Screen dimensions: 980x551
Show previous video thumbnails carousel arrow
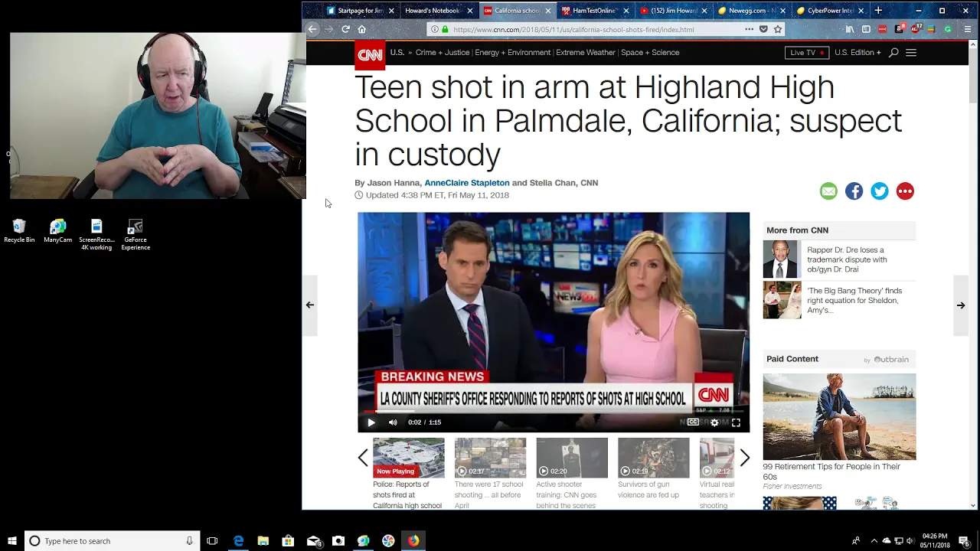(363, 458)
